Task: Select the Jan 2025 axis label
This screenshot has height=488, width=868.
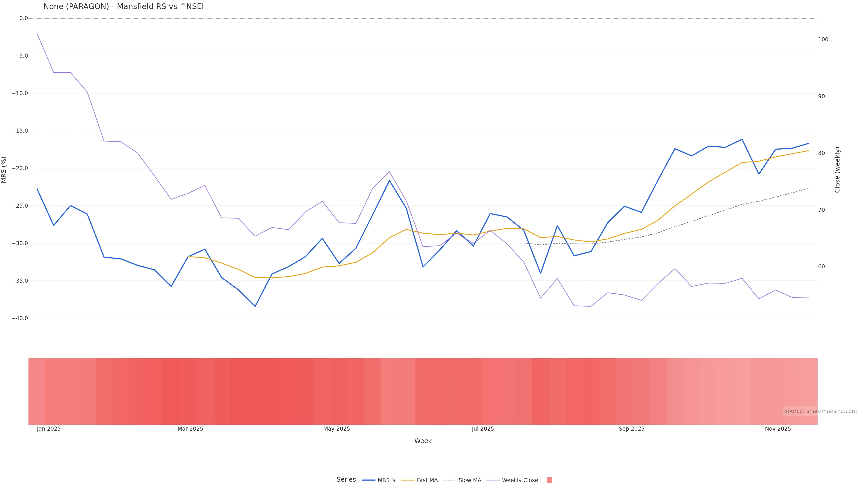Action: coord(49,429)
